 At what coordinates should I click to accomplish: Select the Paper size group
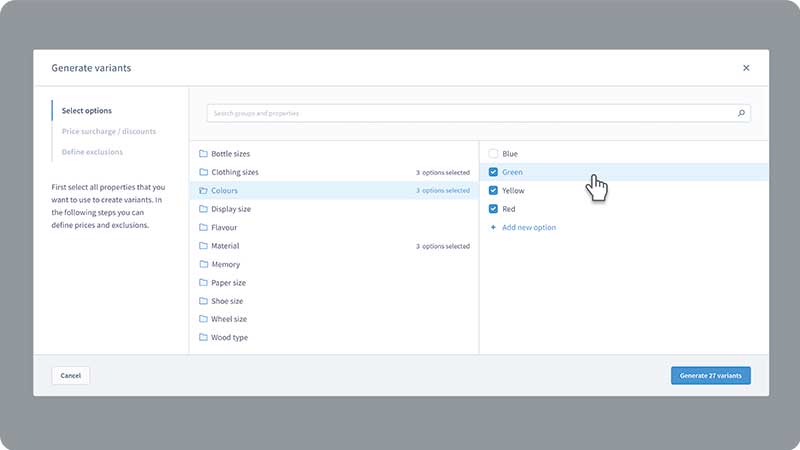[228, 282]
